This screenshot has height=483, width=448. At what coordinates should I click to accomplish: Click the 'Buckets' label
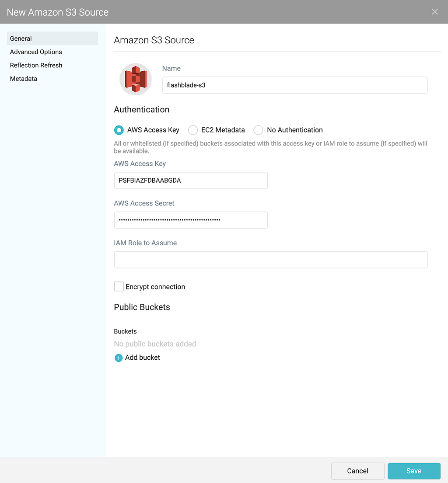pos(125,331)
